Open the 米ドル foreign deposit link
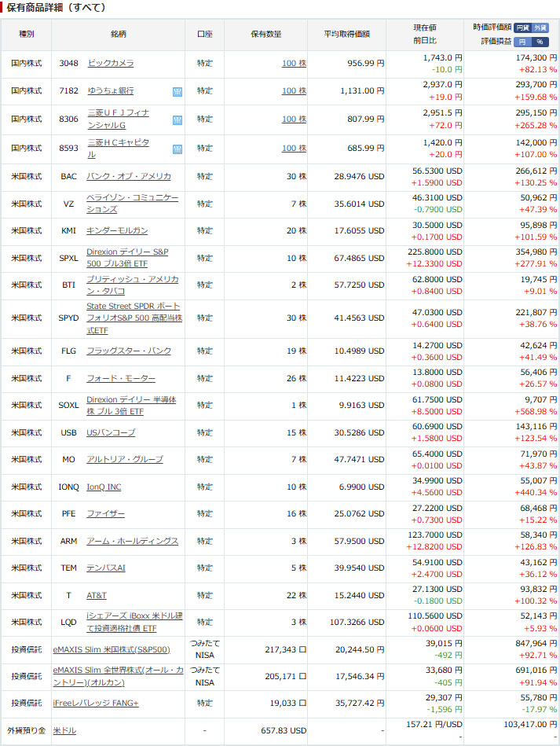Screen dimensions: 560x746 [64, 730]
